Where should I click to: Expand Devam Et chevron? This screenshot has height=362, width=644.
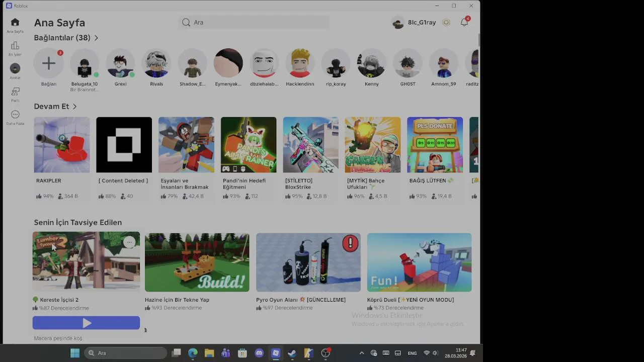74,107
